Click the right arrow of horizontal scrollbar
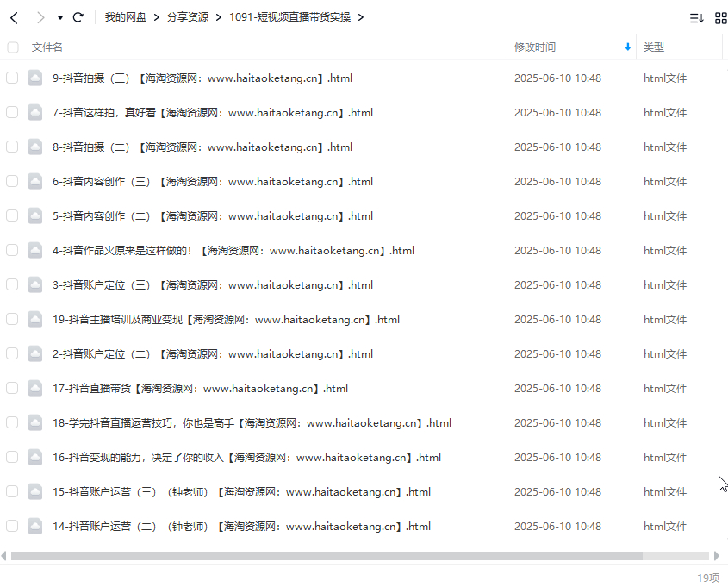This screenshot has width=728, height=587. (x=717, y=556)
